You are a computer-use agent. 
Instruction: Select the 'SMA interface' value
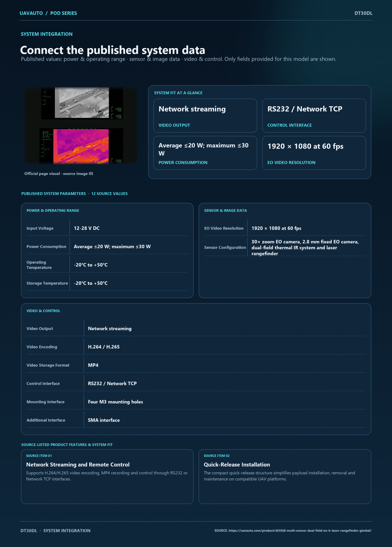pos(104,420)
